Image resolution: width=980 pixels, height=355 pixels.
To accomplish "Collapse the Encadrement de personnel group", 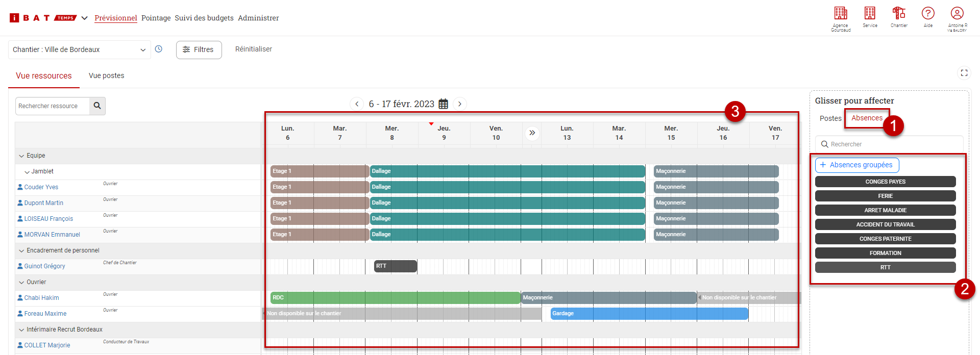I will pos(21,251).
